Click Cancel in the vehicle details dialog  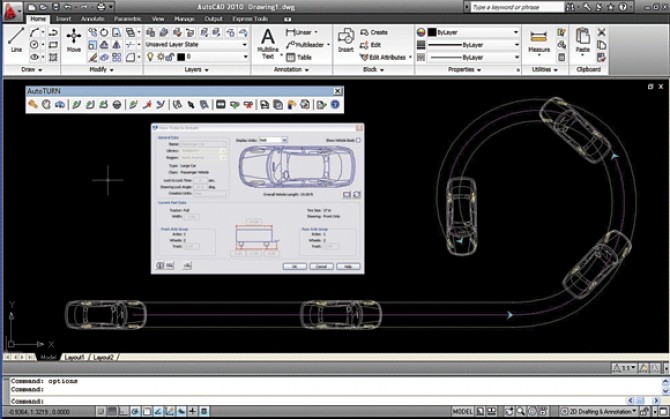point(321,267)
